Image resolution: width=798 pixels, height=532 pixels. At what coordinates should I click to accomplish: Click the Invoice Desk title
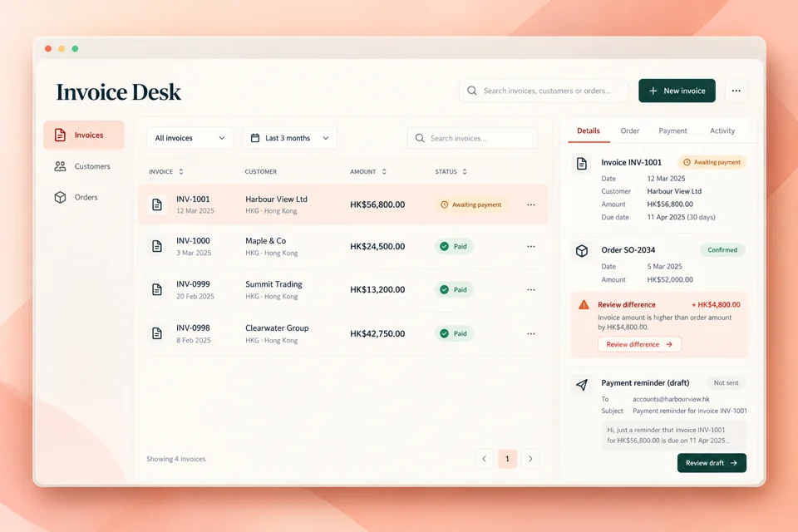point(118,92)
